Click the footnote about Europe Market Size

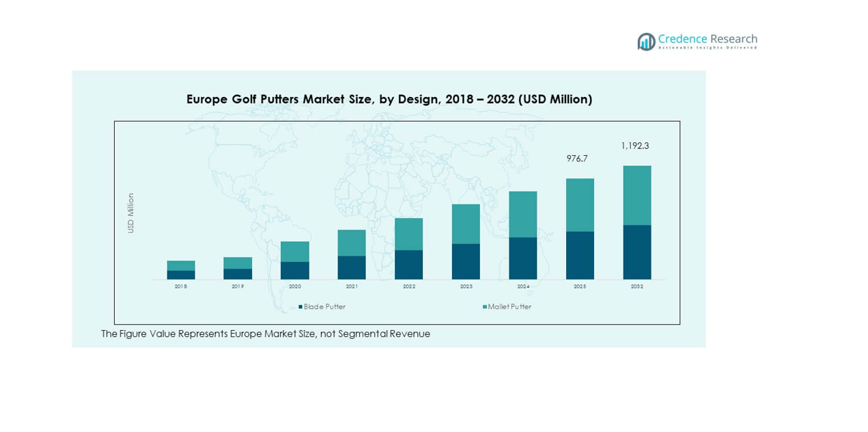pos(266,334)
